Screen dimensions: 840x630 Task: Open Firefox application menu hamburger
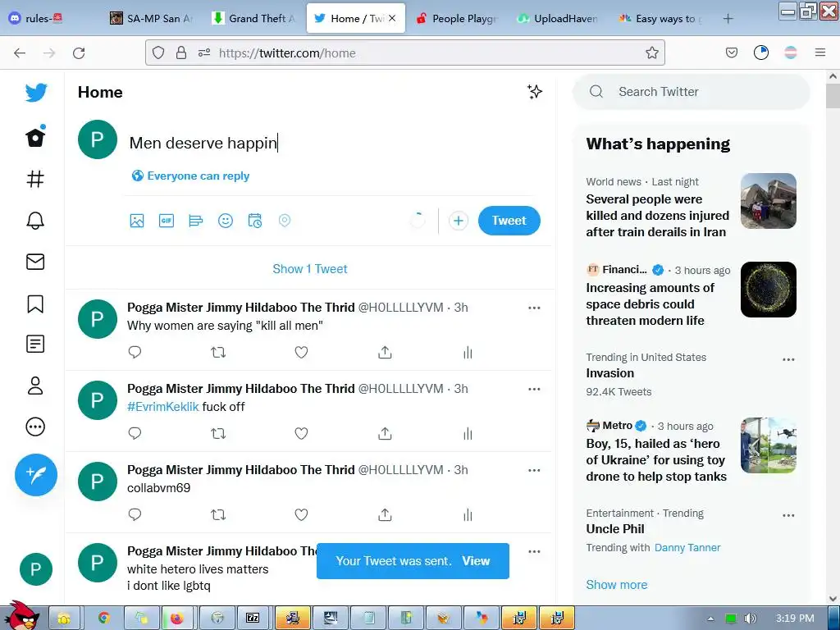point(819,52)
